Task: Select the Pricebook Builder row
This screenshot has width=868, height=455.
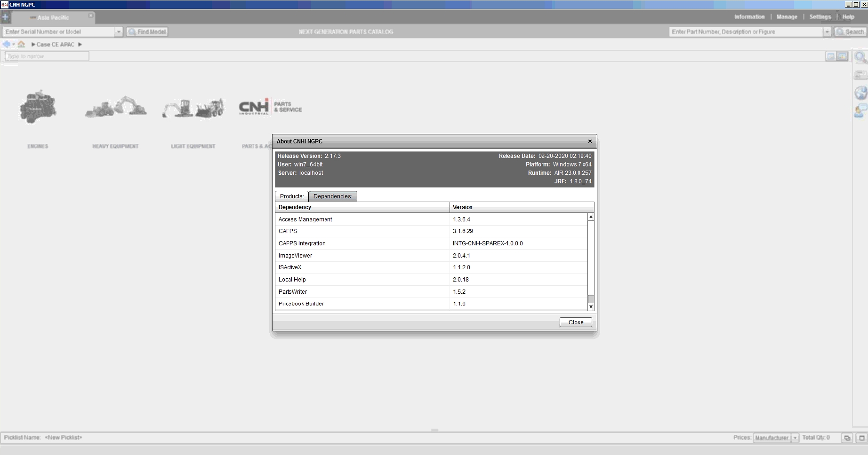Action: point(431,304)
